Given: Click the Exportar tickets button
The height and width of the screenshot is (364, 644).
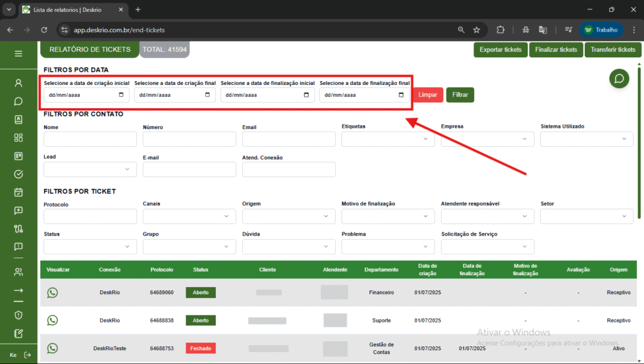Looking at the screenshot, I should tap(500, 50).
